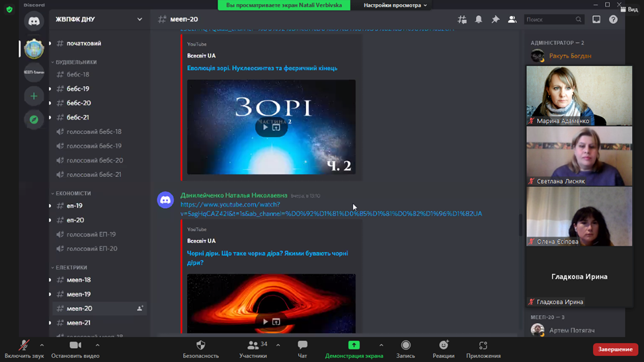Image resolution: width=644 pixels, height=362 pixels.
Task: Open Приложения apps panel
Action: click(x=483, y=349)
